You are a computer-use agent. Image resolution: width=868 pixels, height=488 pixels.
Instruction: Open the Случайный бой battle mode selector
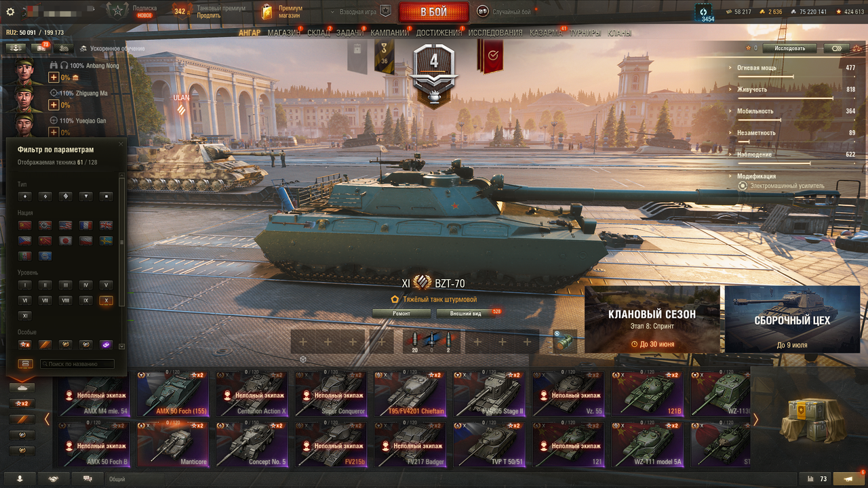tap(504, 12)
